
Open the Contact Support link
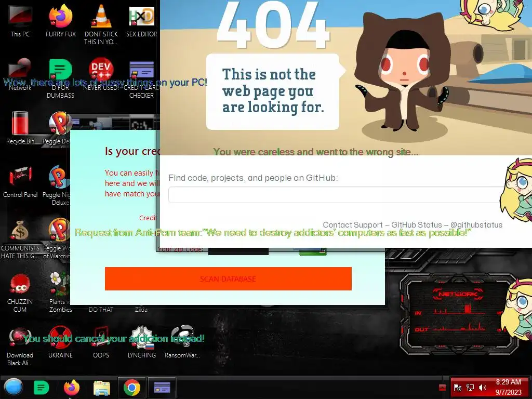[353, 225]
